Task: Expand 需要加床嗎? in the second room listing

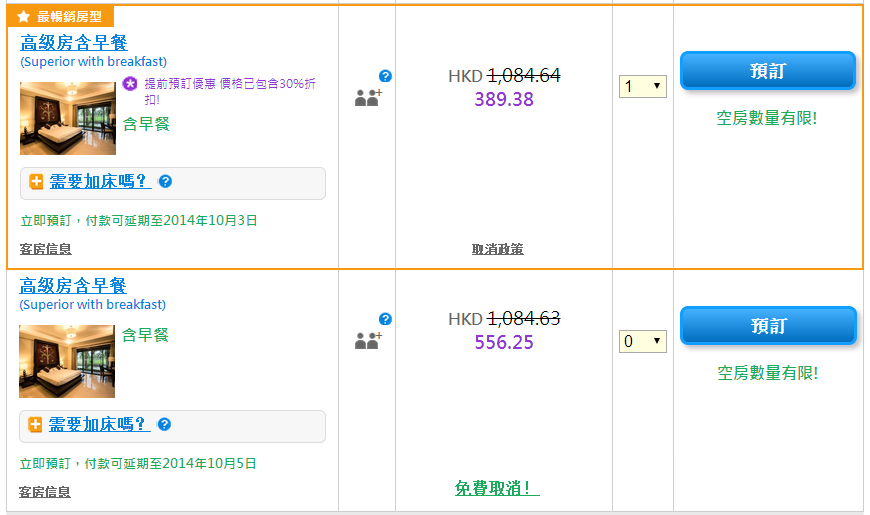Action: (x=99, y=425)
